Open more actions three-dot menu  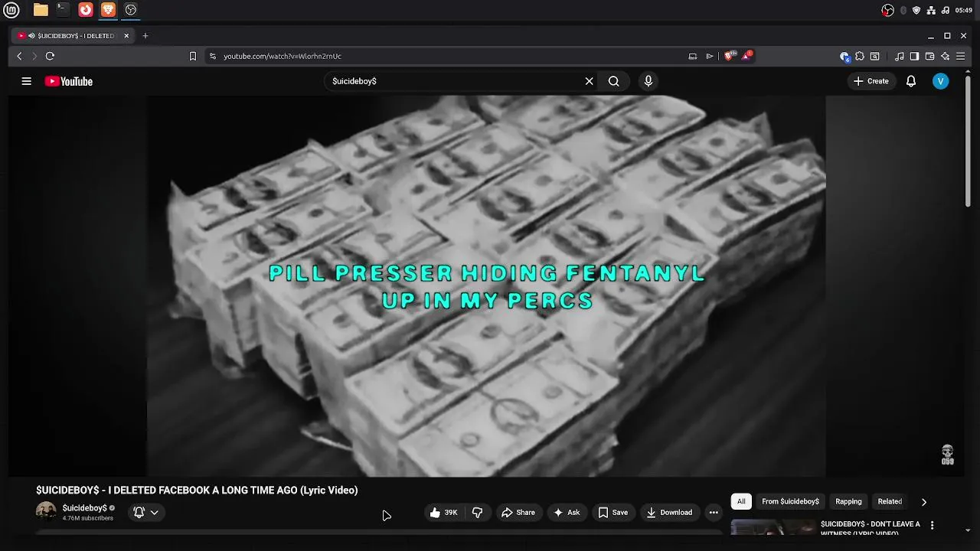714,513
